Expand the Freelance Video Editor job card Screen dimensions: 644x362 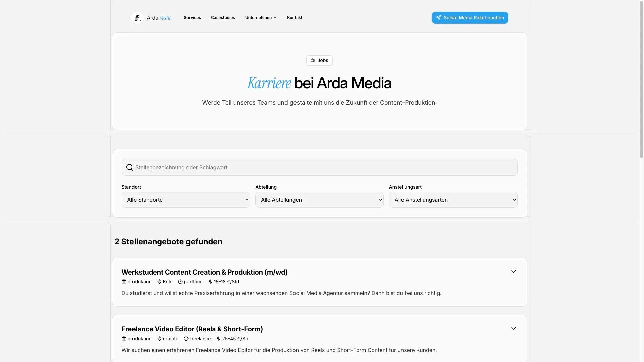[514, 328]
